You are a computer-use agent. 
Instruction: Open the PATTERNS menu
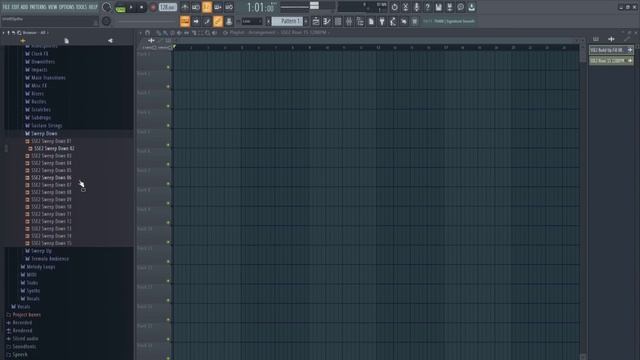point(38,7)
